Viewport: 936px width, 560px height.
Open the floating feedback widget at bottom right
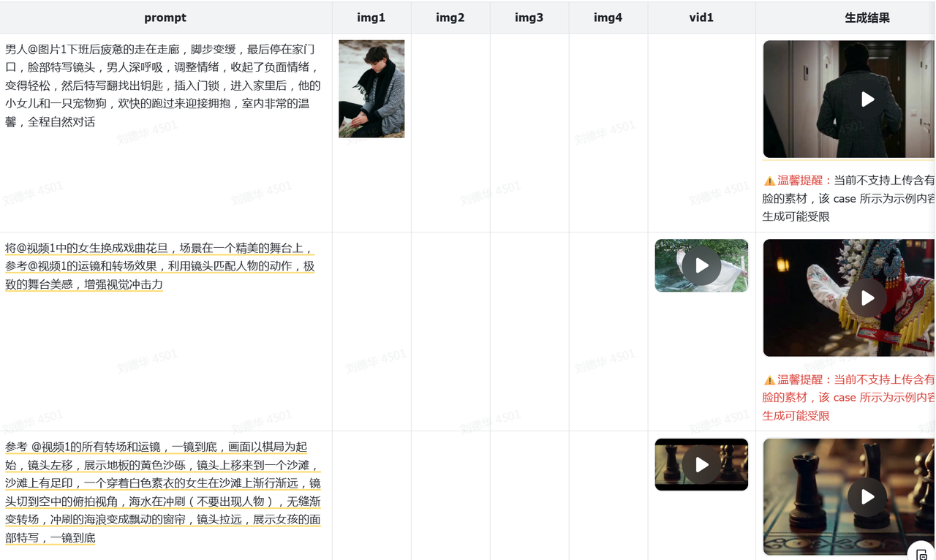tap(920, 553)
